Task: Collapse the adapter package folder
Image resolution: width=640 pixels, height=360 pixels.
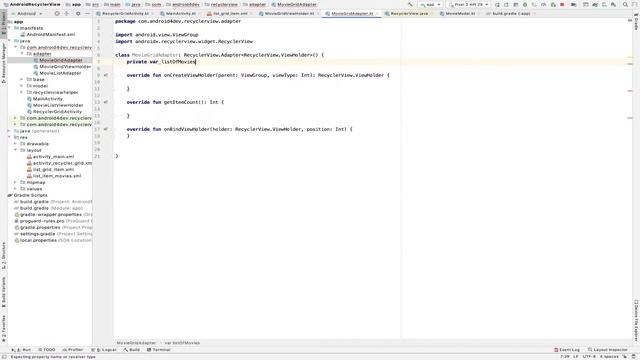Action: click(x=22, y=54)
